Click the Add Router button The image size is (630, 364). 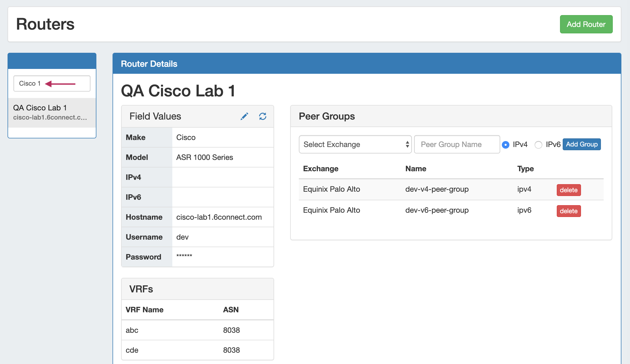[x=586, y=24]
